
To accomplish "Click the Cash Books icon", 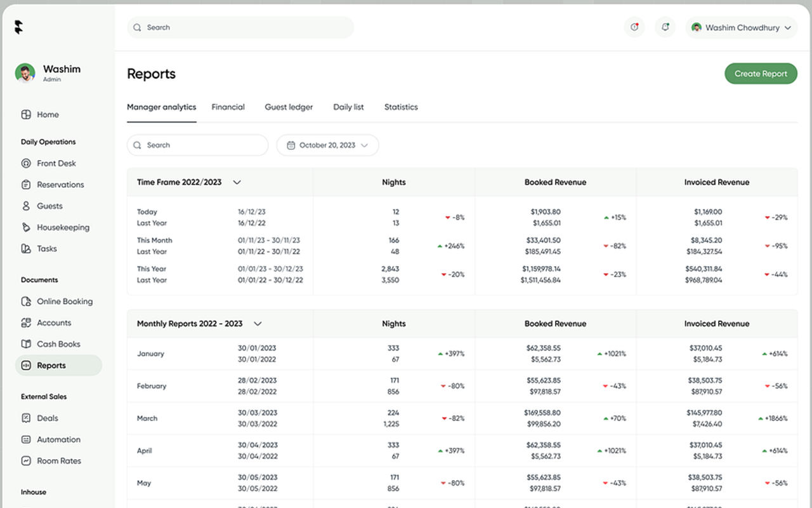I will 25,344.
